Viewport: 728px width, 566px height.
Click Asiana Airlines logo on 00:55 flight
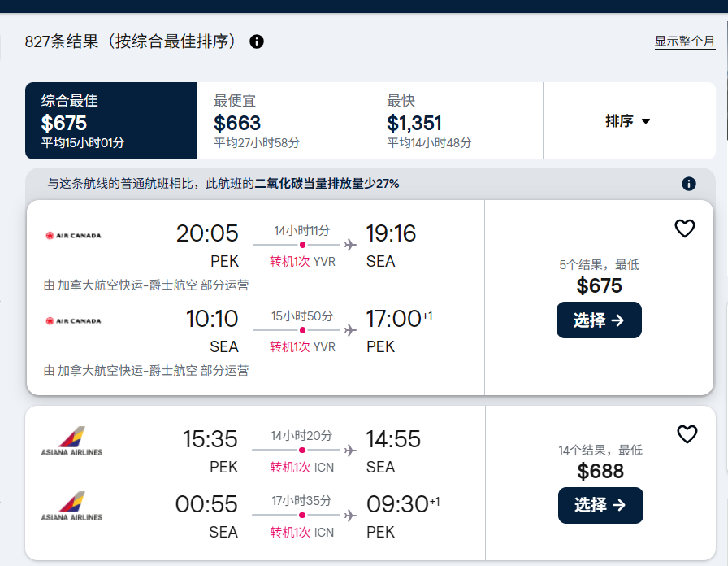tap(72, 506)
